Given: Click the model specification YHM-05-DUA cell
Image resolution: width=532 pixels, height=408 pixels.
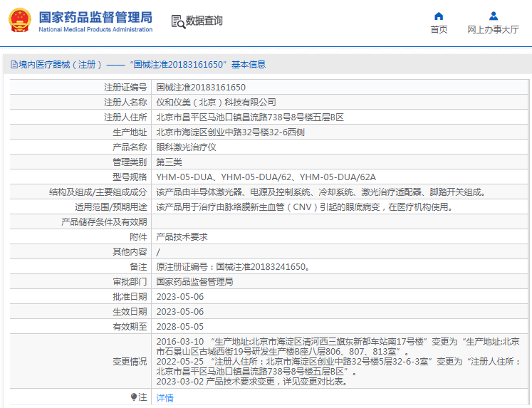Looking at the screenshot, I should point(266,177).
